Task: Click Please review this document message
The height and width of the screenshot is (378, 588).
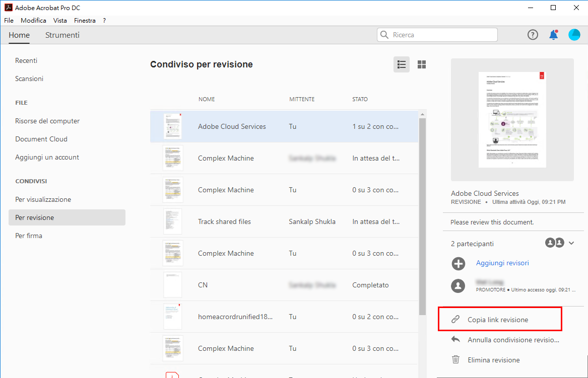Action: point(492,222)
